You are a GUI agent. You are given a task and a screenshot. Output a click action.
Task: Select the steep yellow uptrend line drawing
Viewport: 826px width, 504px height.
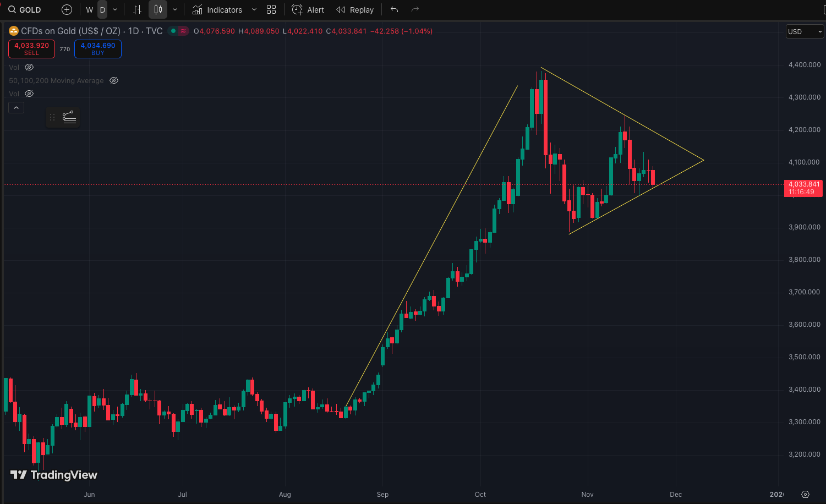(431, 246)
